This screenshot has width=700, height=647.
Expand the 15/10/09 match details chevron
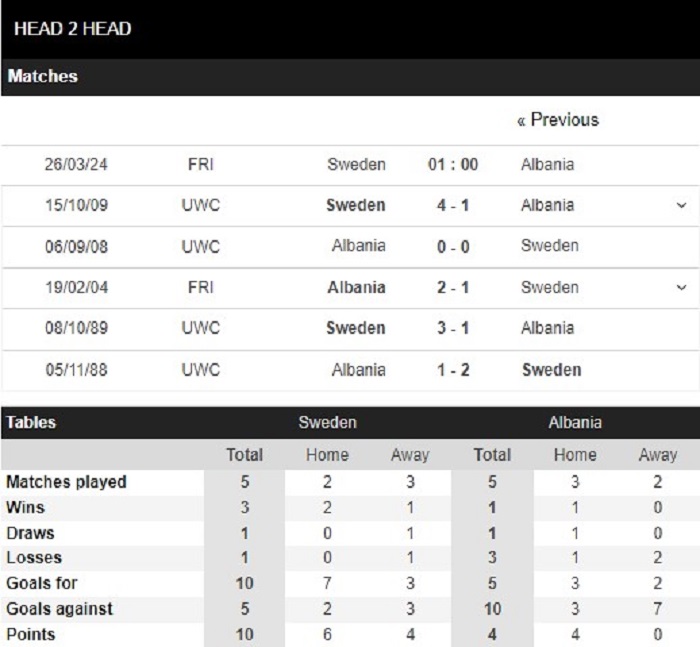681,205
